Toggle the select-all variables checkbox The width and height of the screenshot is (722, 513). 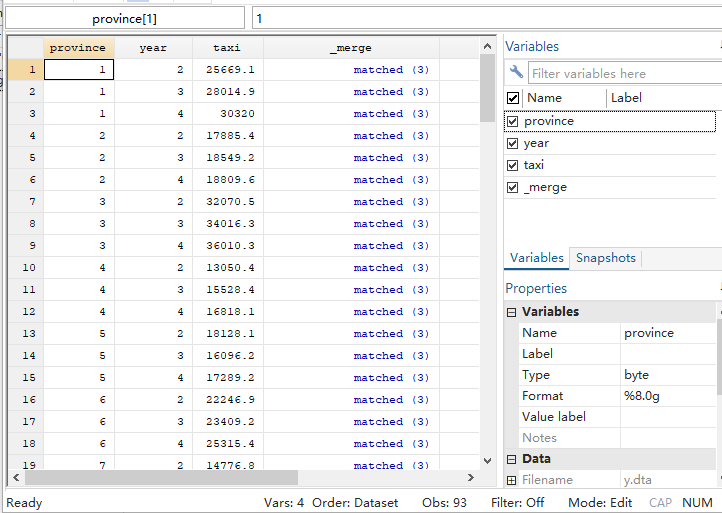coord(512,98)
